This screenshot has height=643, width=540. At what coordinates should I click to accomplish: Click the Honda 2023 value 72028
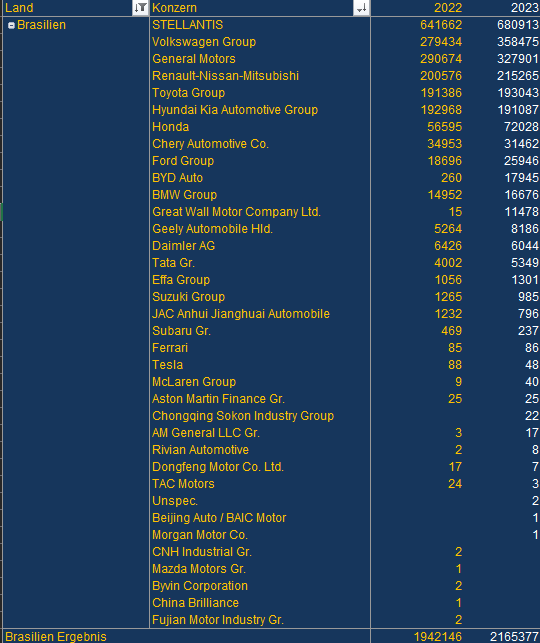click(x=521, y=127)
